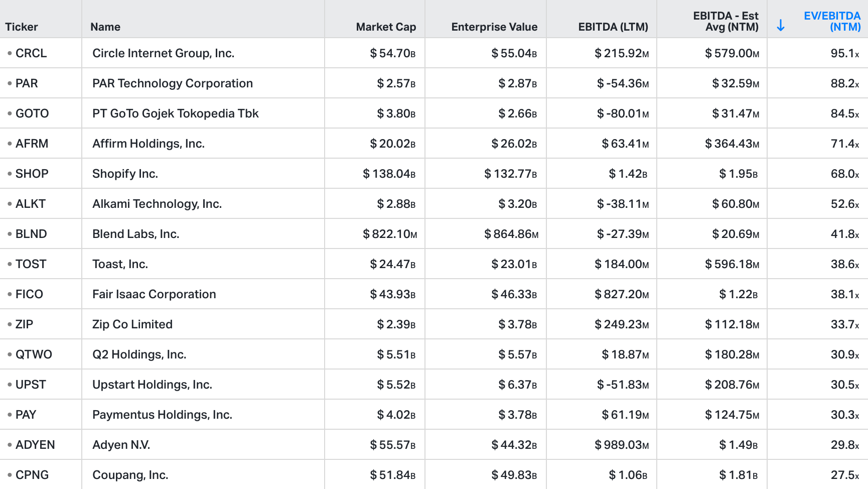Select the 27.5x multiple
Viewport: 868px width, 489px height.
coord(845,475)
